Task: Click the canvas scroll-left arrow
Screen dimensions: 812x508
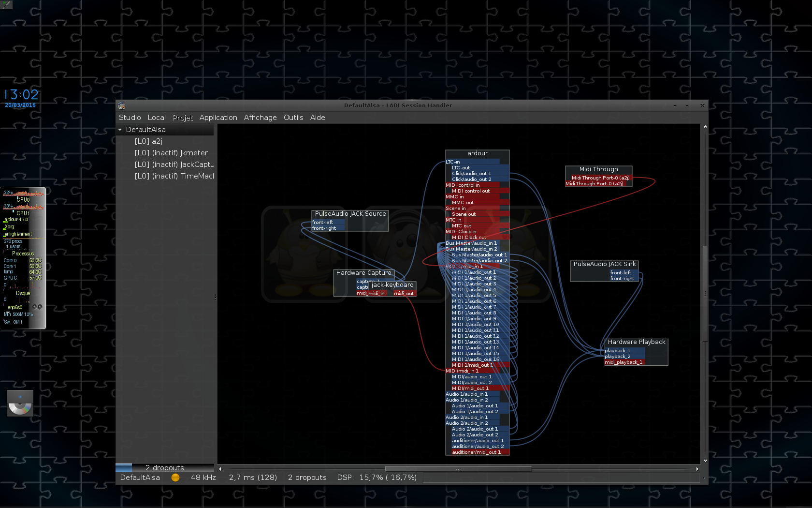Action: (220, 469)
